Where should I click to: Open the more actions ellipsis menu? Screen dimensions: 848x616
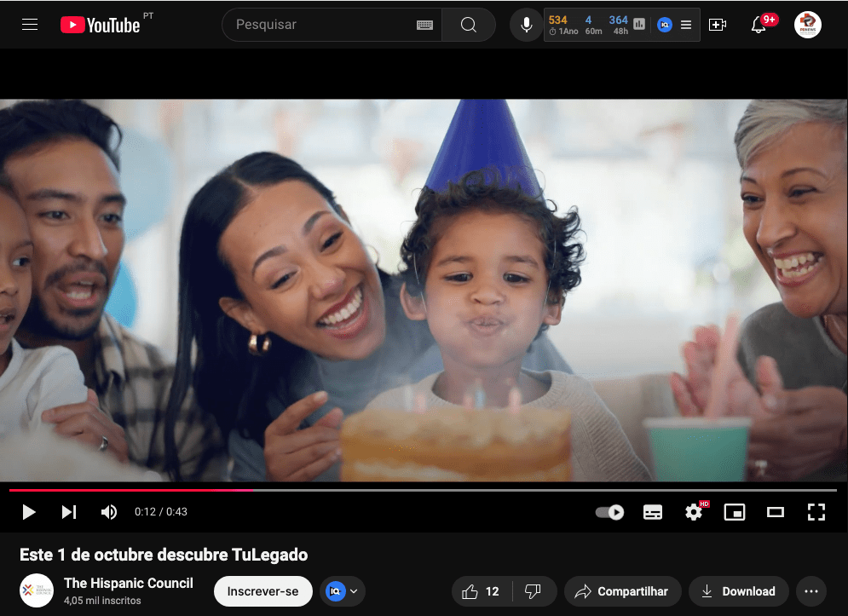811,591
